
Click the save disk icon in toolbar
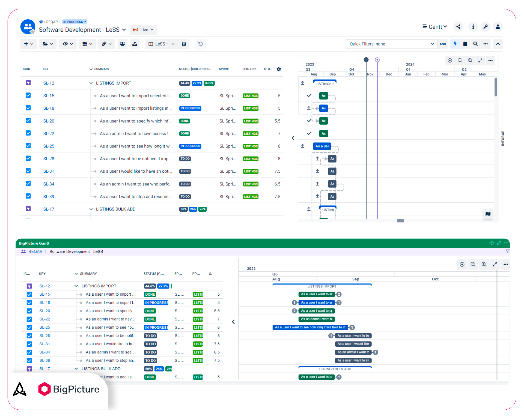tap(184, 44)
